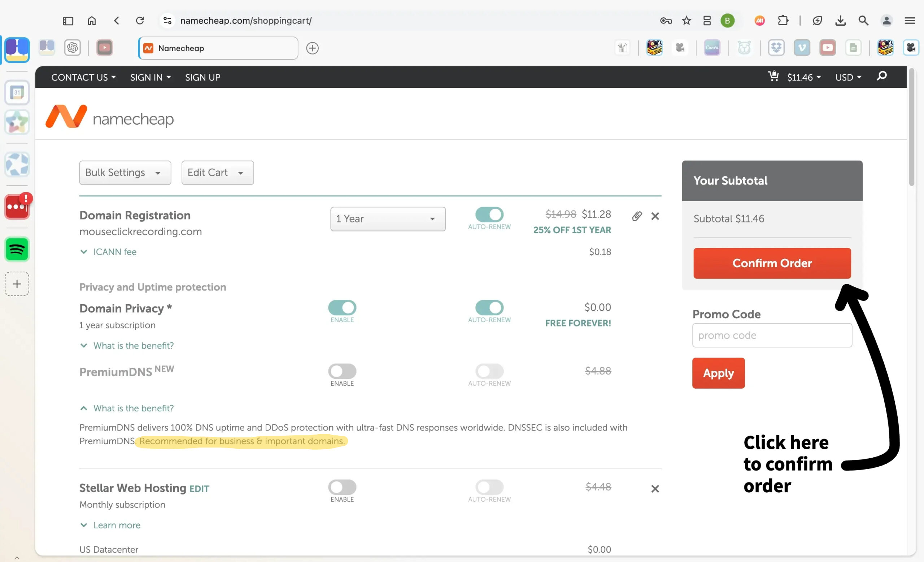Open the CONTACT US menu

(83, 77)
